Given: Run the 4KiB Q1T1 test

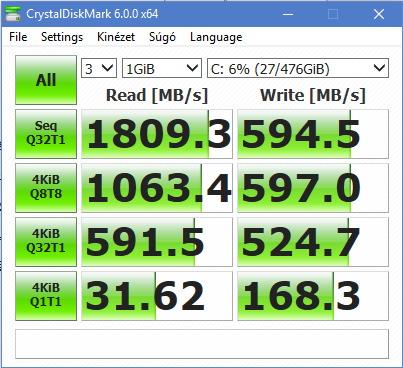Looking at the screenshot, I should click(x=46, y=296).
